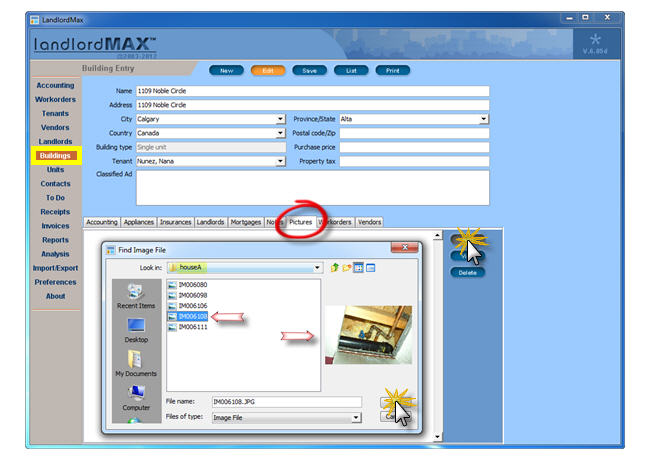This screenshot has width=650, height=460.
Task: Open Receipts in the sidebar
Action: 55,212
